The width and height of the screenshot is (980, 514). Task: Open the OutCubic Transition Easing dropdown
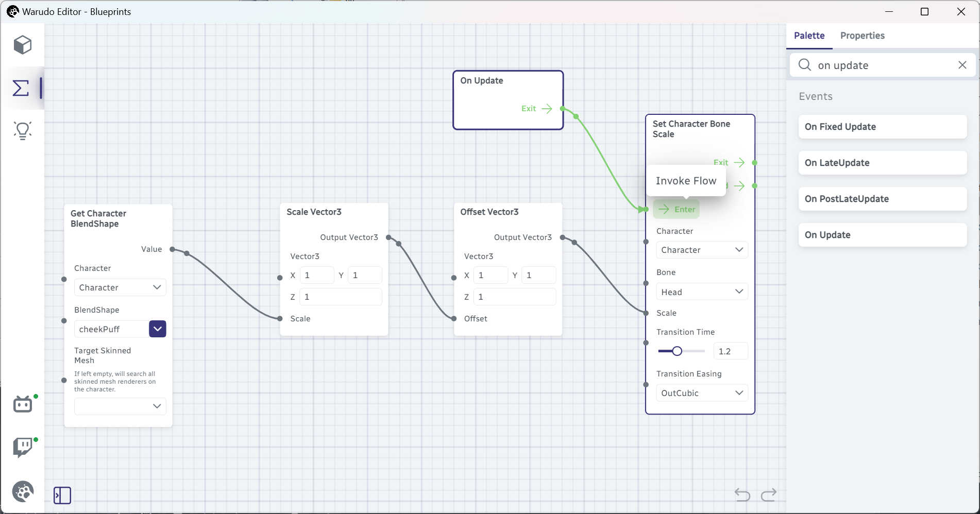pyautogui.click(x=702, y=393)
